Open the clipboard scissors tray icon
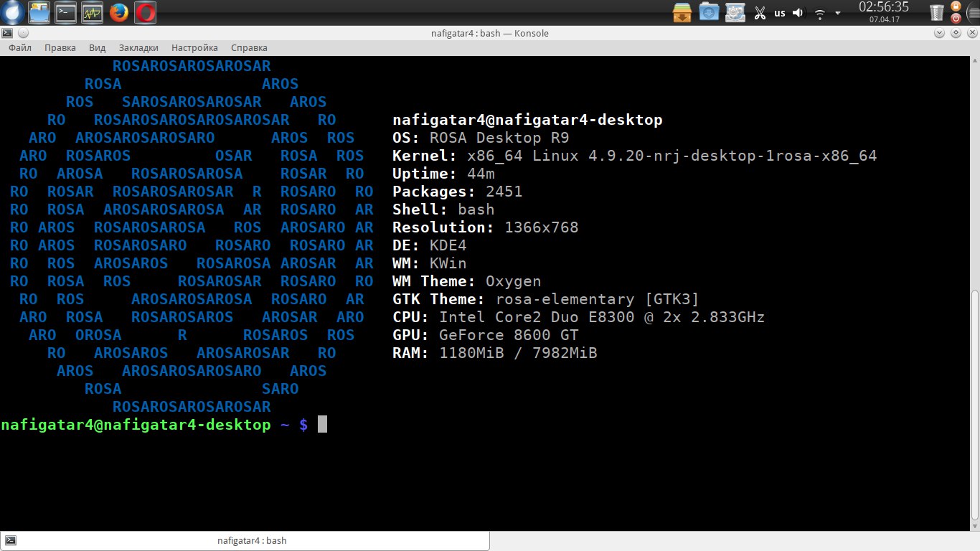This screenshot has height=551, width=980. point(760,13)
